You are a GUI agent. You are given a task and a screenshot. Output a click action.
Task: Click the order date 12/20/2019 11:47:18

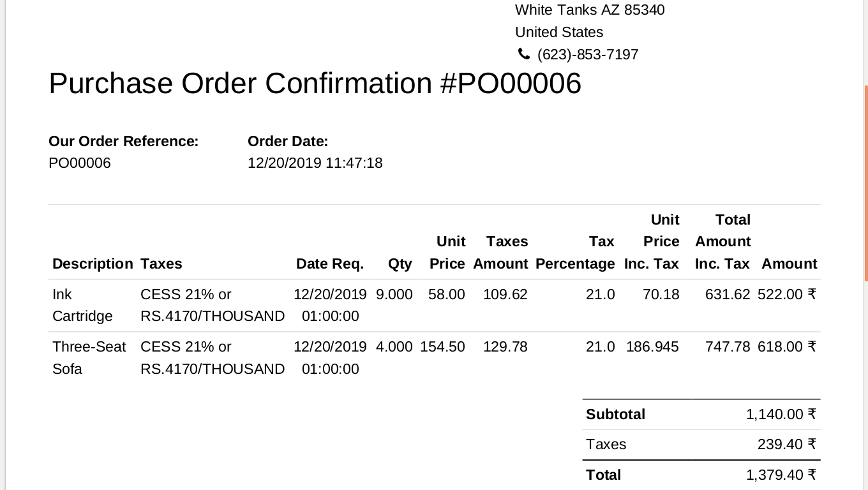[315, 163]
